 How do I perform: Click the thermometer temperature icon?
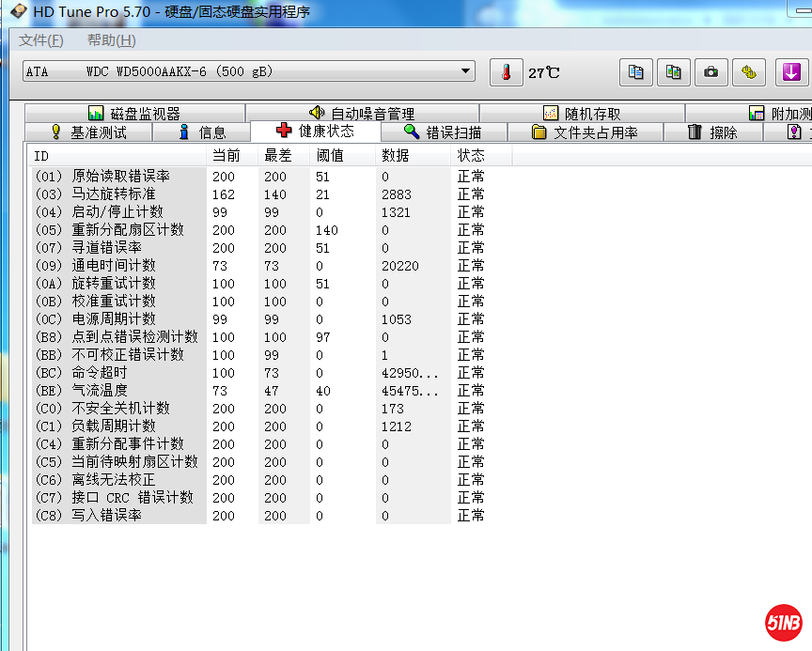pyautogui.click(x=506, y=72)
